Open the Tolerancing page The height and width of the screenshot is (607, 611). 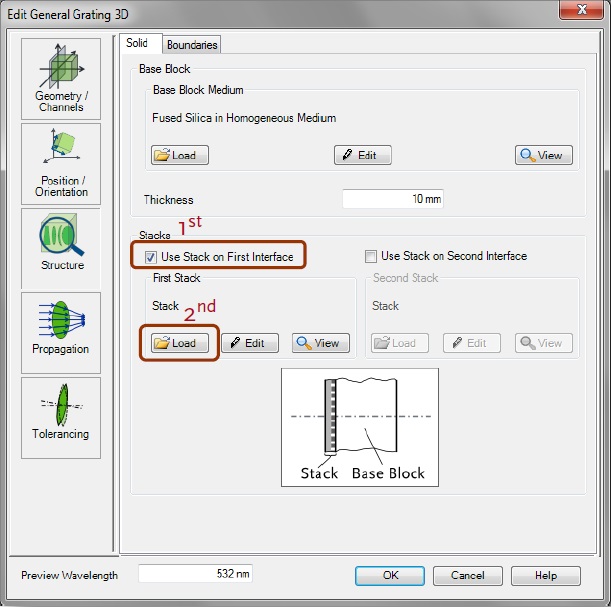pyautogui.click(x=61, y=418)
